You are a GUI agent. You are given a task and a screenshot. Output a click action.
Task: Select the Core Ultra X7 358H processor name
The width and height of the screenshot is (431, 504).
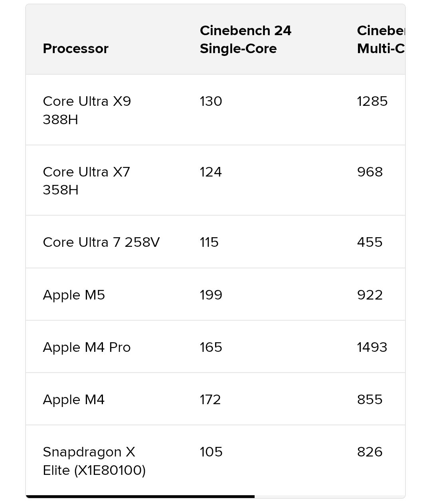(x=87, y=181)
